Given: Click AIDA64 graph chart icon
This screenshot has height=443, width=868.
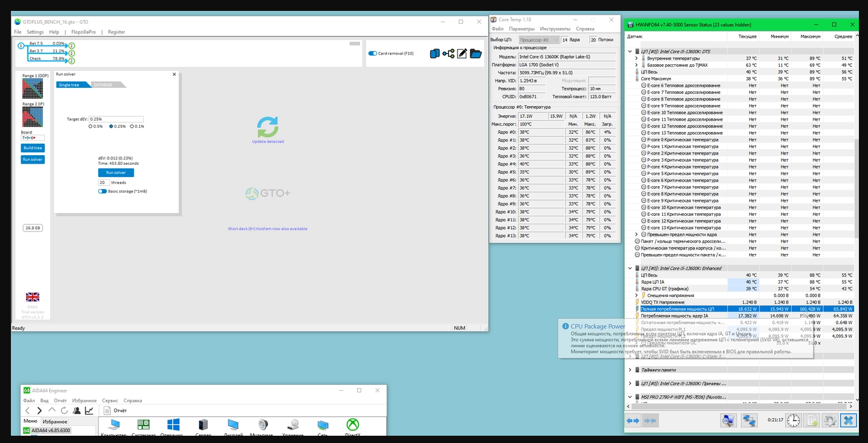Looking at the screenshot, I should 89,411.
